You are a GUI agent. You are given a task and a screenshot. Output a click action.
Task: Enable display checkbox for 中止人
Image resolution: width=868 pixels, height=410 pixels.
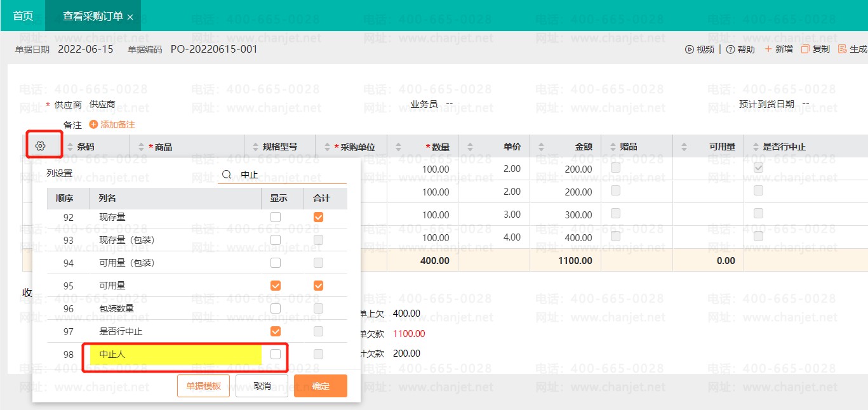coord(276,354)
